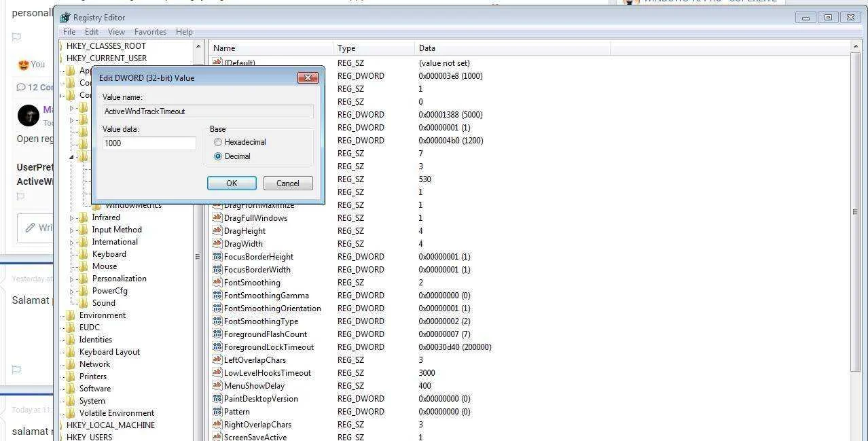Expand the Personalization registry key
868x441 pixels.
tap(72, 279)
